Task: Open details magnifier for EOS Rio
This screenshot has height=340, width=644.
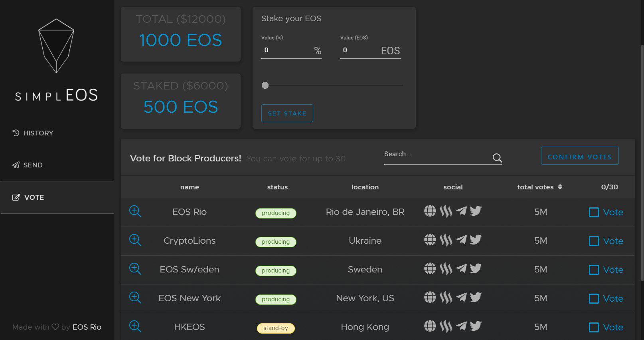Action: (x=135, y=211)
